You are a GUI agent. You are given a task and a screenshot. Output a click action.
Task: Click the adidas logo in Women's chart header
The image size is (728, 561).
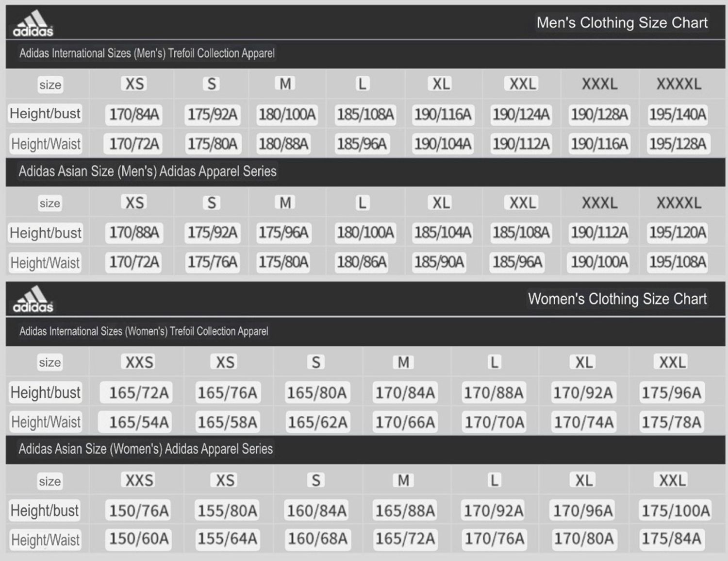click(33, 300)
